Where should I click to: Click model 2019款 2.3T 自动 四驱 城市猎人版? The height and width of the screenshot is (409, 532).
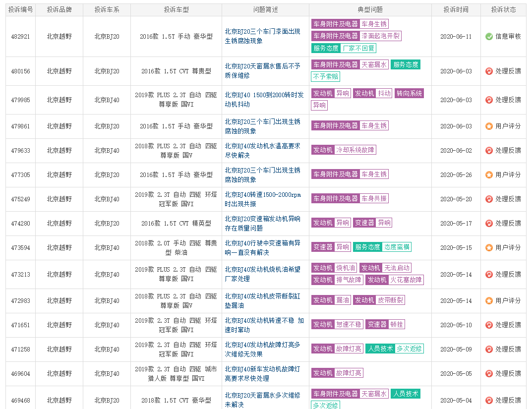(x=176, y=374)
